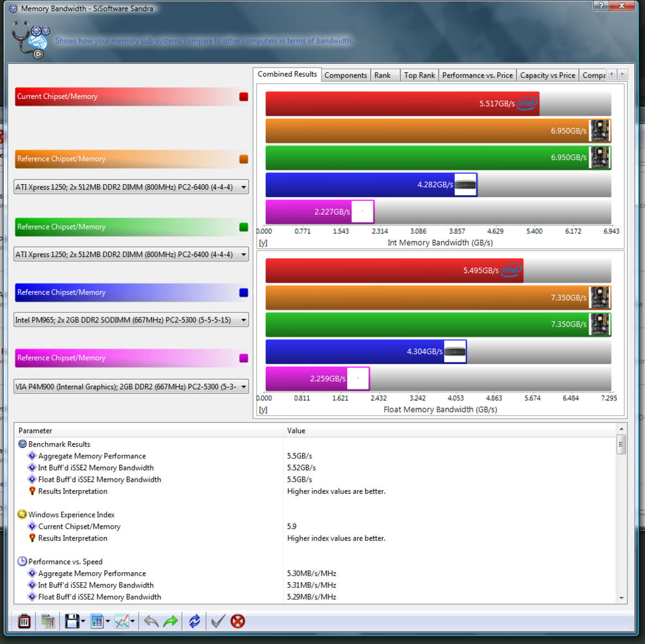Click the stethoscope brain module icon
645x644 pixels.
coord(31,40)
